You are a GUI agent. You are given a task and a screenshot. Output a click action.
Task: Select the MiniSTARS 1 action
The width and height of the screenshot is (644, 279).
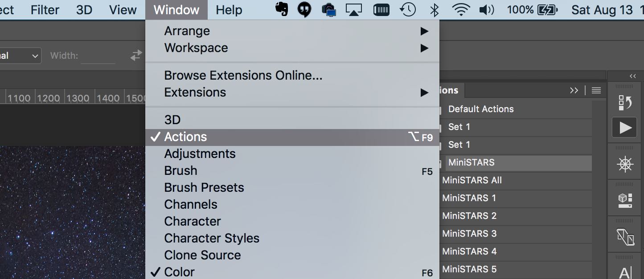[516, 198]
